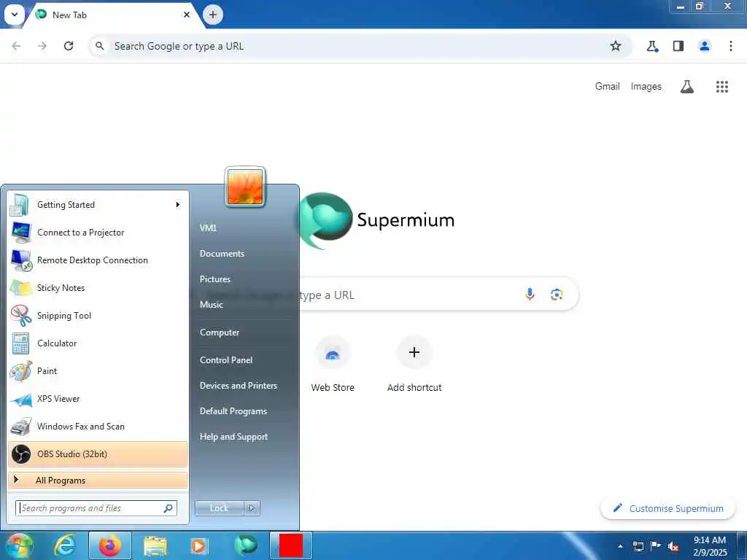Screen dimensions: 747x560
Task: Open Default Programs
Action: click(x=233, y=411)
